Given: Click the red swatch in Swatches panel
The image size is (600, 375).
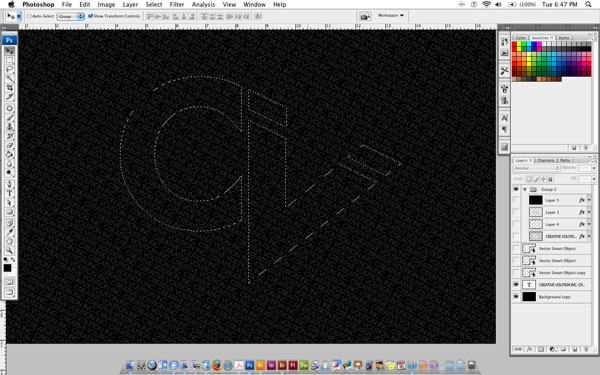Looking at the screenshot, I should tap(514, 44).
